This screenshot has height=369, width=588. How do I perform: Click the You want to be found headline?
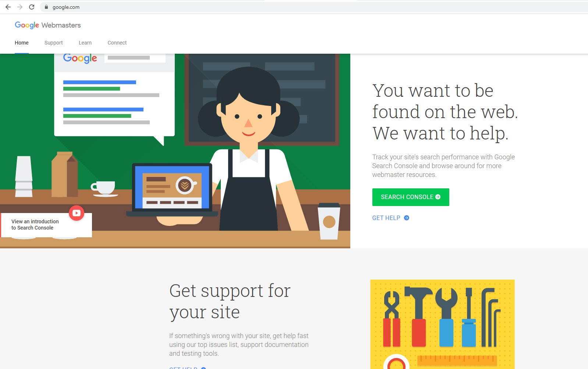[445, 112]
